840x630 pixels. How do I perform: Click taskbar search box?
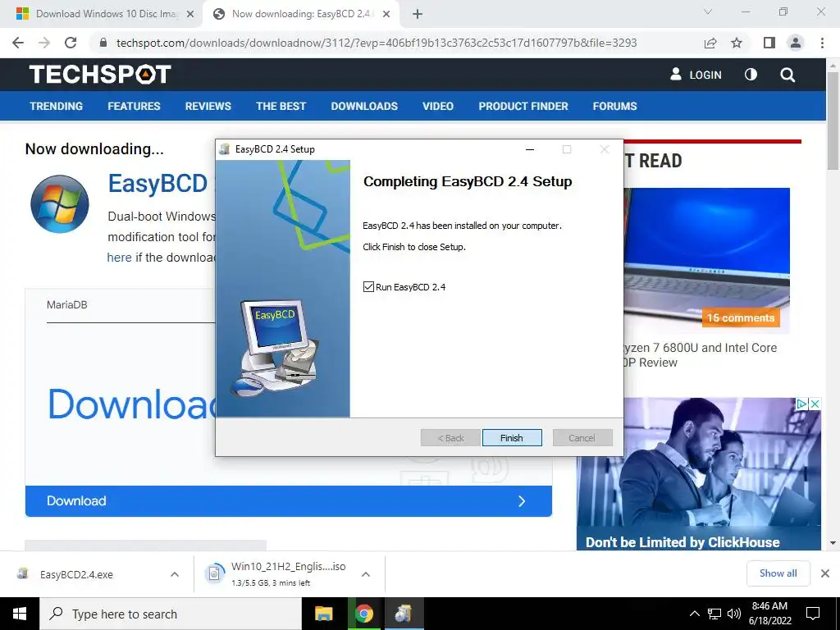(171, 614)
